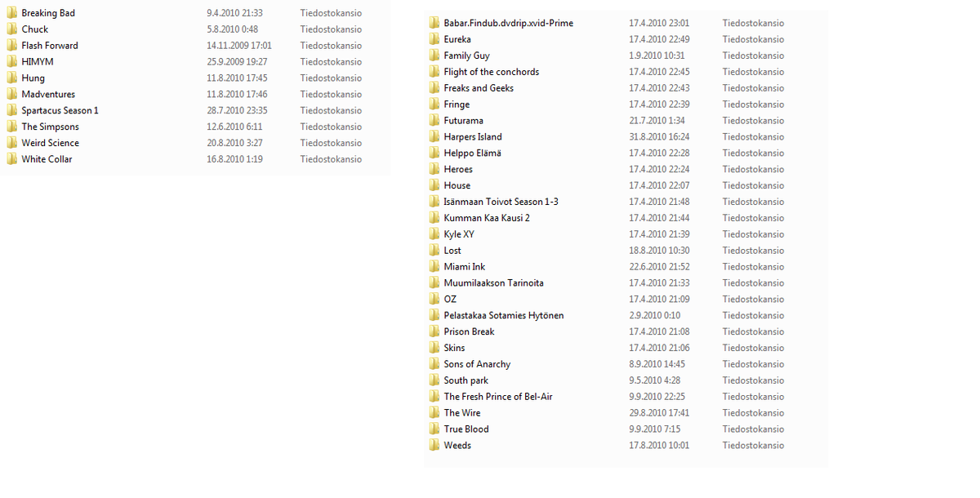Image resolution: width=980 pixels, height=498 pixels.
Task: Click Tiedostokansio type in Weeds row
Action: point(753,446)
